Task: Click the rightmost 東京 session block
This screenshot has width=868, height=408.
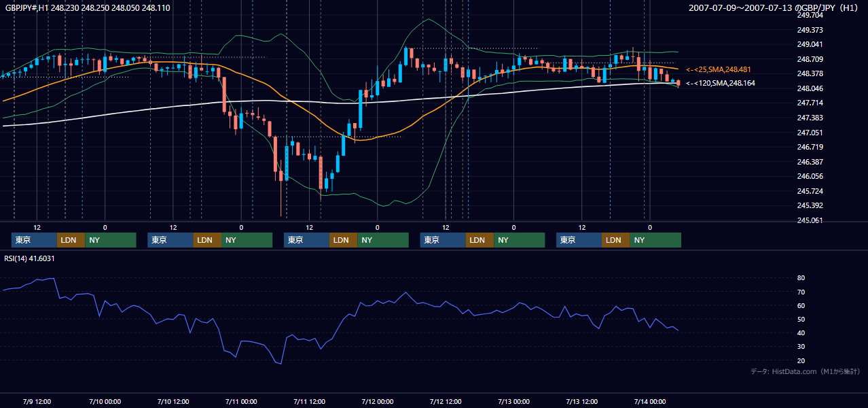Action: pyautogui.click(x=579, y=240)
